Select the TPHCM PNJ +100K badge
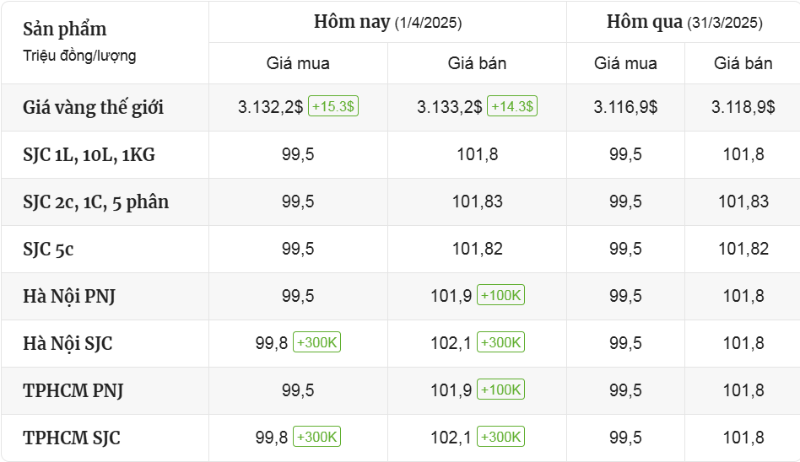The width and height of the screenshot is (800, 462). click(x=501, y=390)
